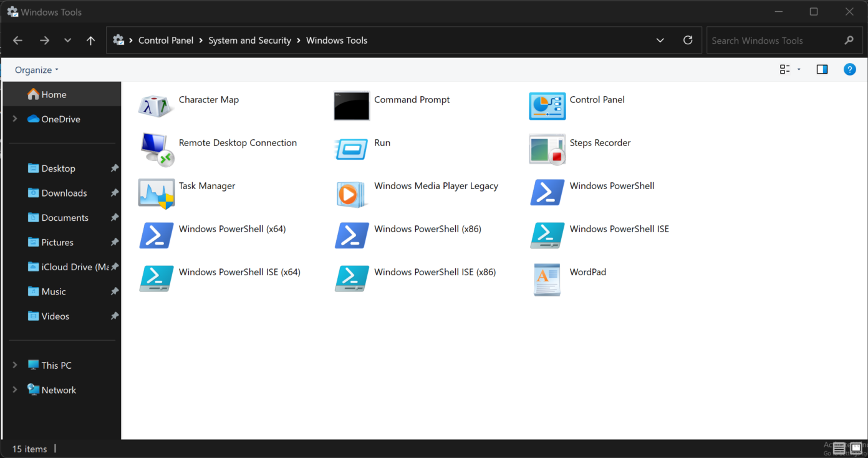Screen dimensions: 868x458
Task: Open Steps Recorder
Action: tap(600, 142)
